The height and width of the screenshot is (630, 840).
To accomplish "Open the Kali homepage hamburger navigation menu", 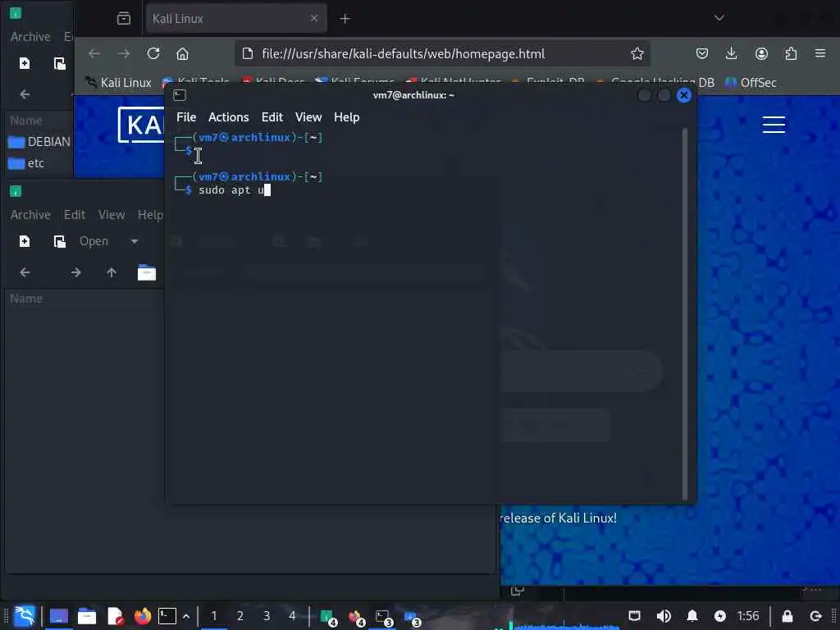I will tap(774, 125).
